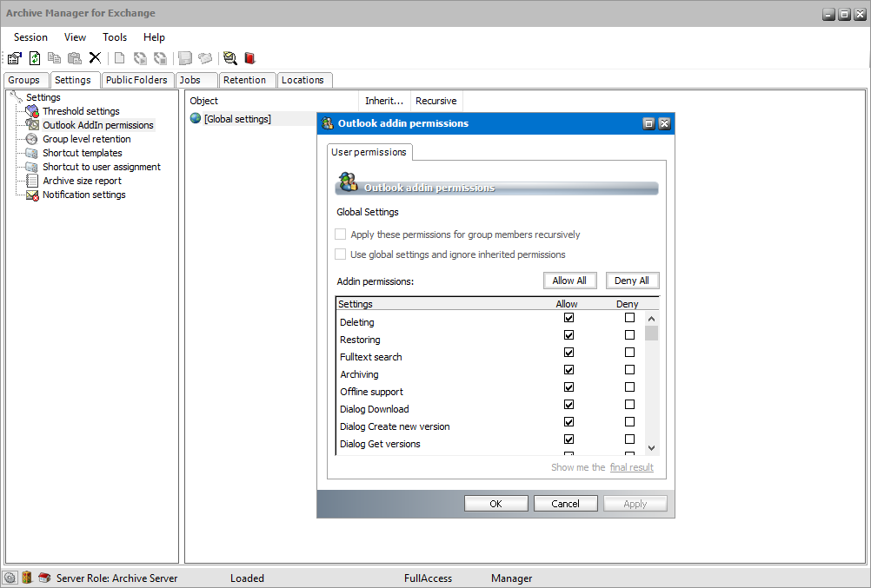
Task: Click the server tower icon in status bar
Action: click(27, 578)
